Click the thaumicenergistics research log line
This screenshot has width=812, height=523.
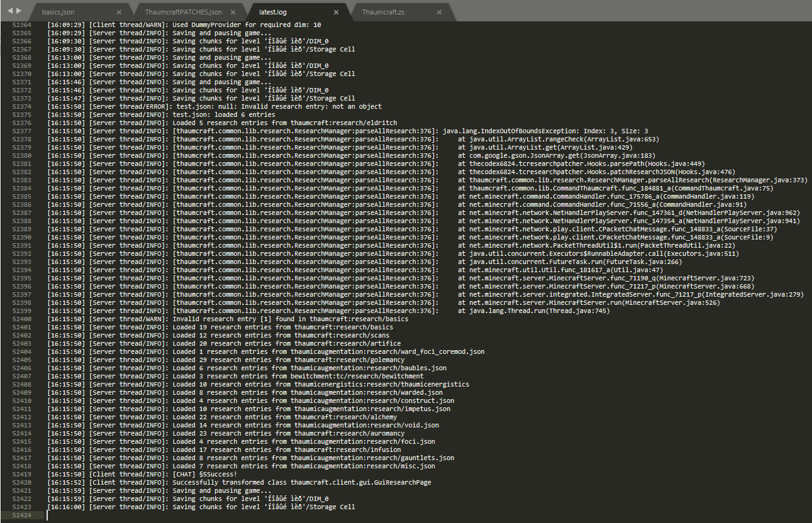pos(258,384)
